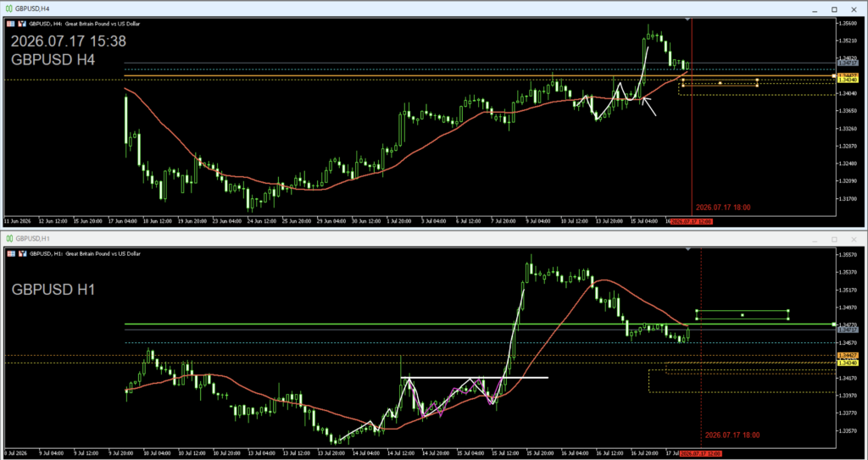Click the chart shift triangle in H4 chart
Image resolution: width=868 pixels, height=460 pixels.
[x=687, y=19]
